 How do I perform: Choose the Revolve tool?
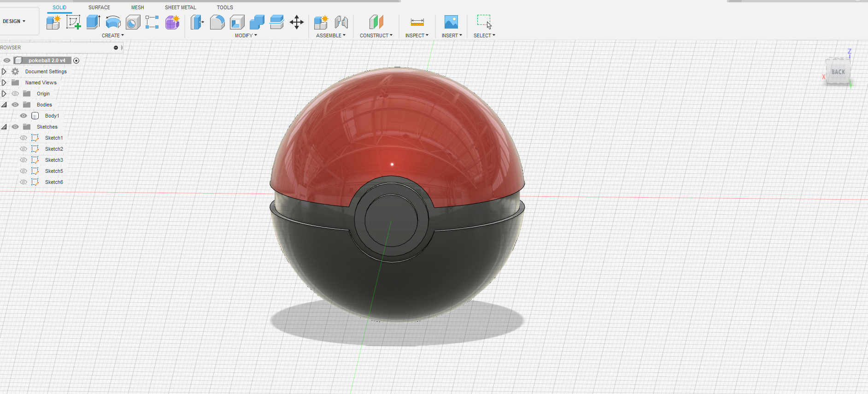click(113, 22)
